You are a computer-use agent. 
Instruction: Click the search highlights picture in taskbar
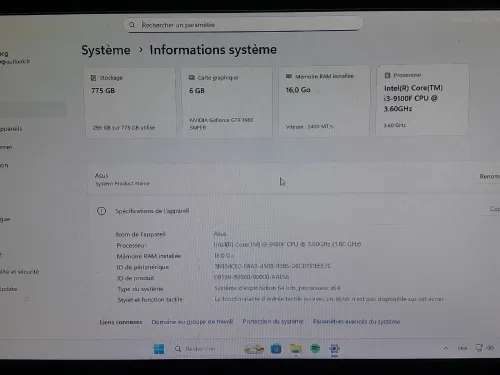[x=254, y=349]
